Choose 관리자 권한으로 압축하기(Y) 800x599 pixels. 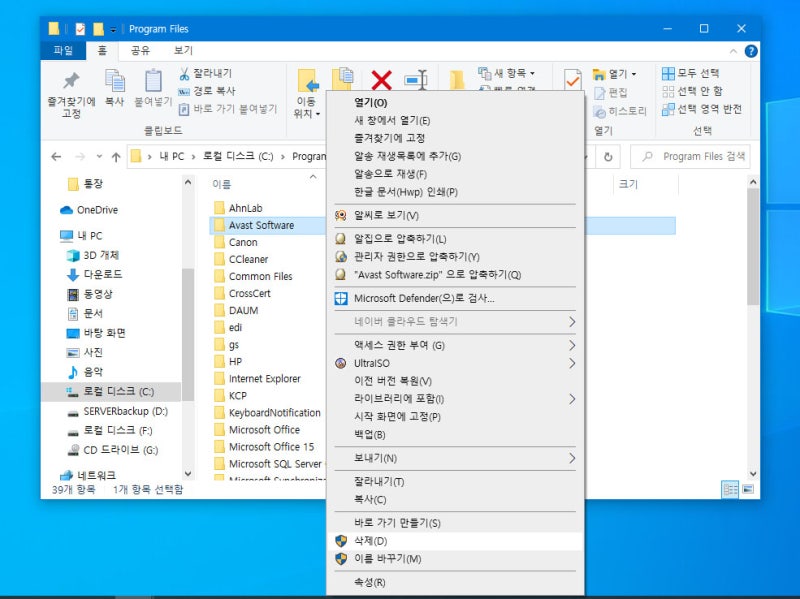pos(455,257)
